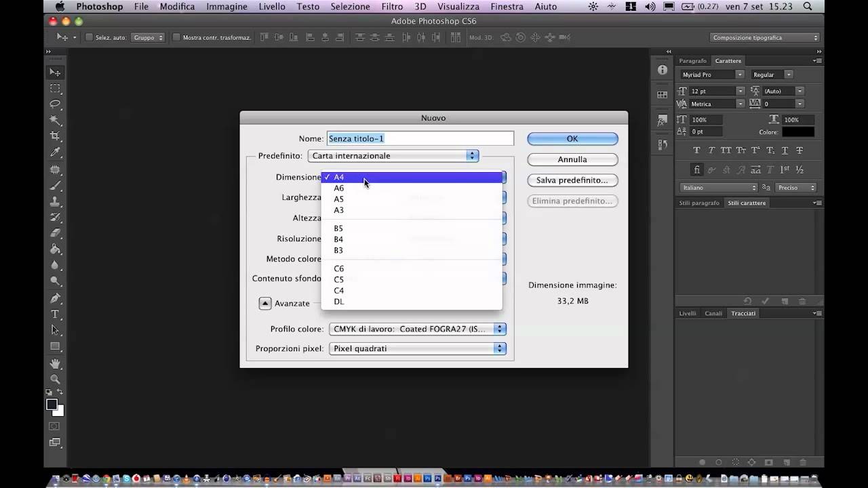Open the Filtro menu
868x488 pixels.
pyautogui.click(x=392, y=7)
